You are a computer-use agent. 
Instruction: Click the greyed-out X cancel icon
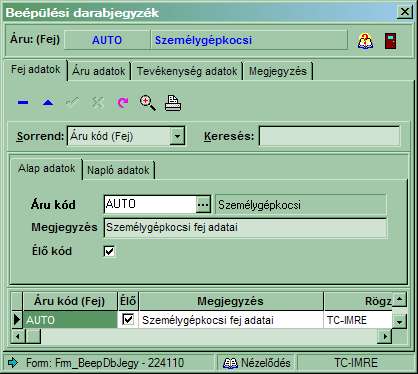[x=97, y=103]
